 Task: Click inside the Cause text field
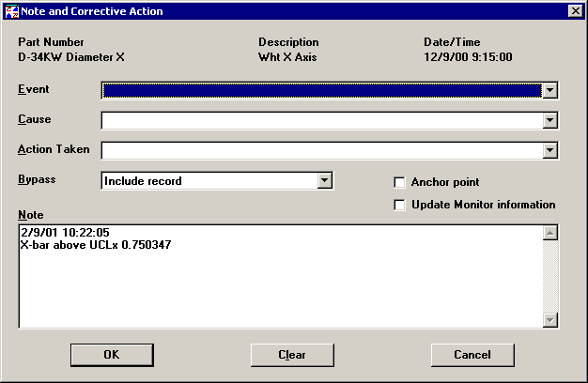click(320, 120)
